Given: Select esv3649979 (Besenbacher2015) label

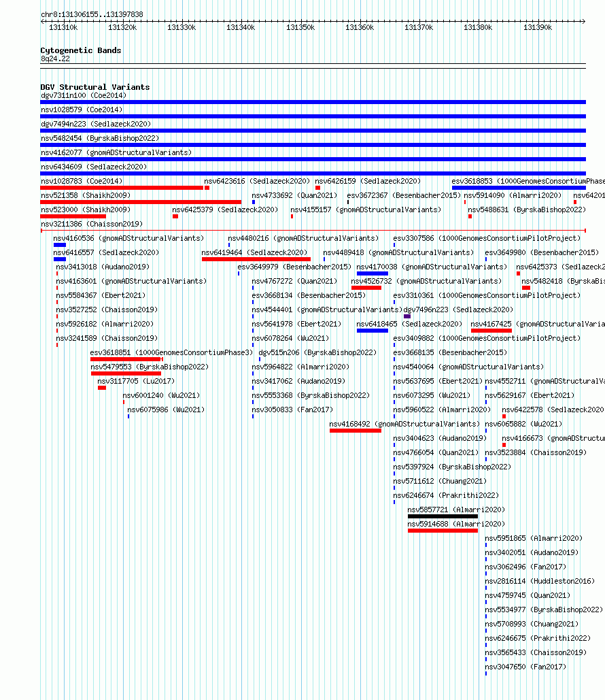Looking at the screenshot, I should (x=294, y=267).
